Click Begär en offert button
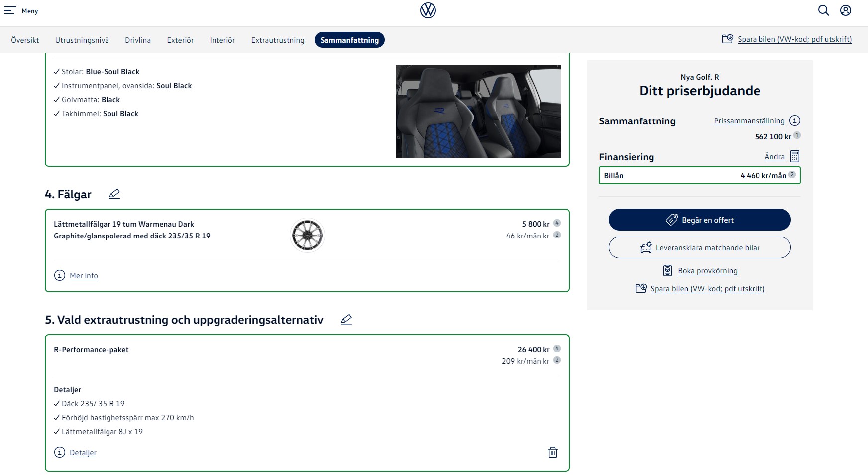This screenshot has width=868, height=475. [700, 220]
